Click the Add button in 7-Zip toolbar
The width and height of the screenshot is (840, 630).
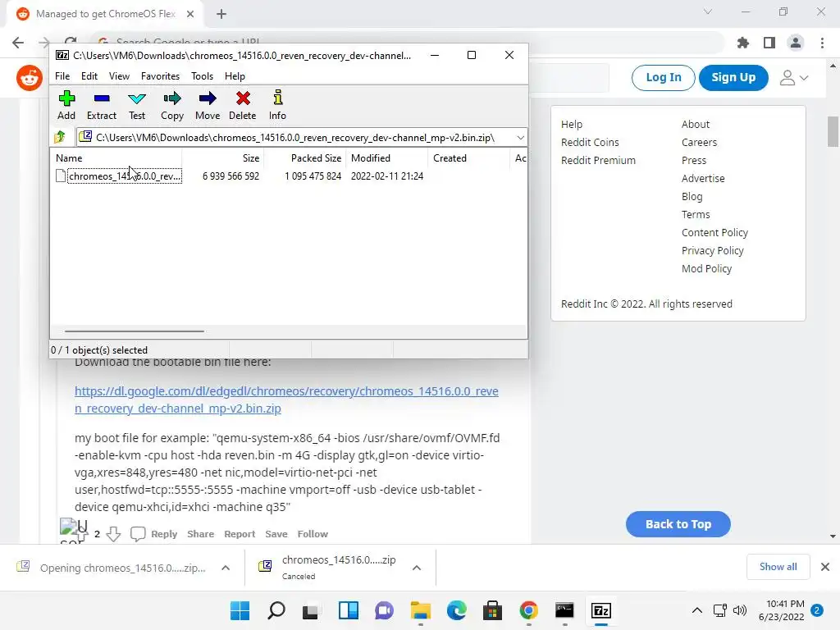pyautogui.click(x=66, y=106)
